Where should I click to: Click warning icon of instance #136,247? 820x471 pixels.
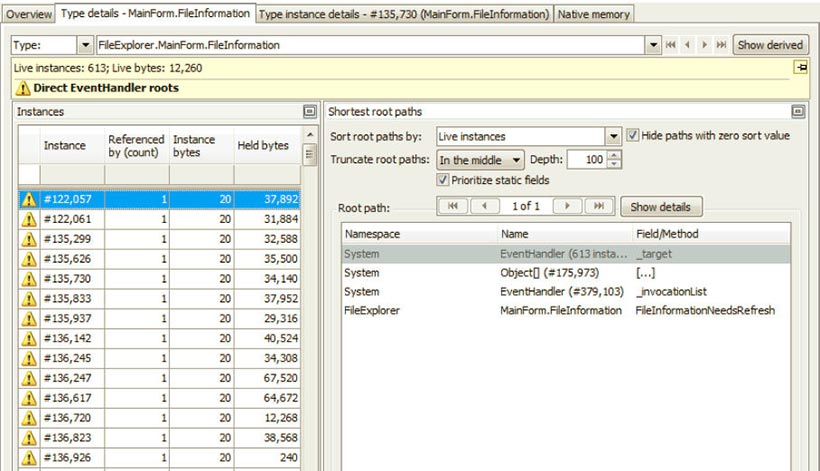[x=29, y=378]
